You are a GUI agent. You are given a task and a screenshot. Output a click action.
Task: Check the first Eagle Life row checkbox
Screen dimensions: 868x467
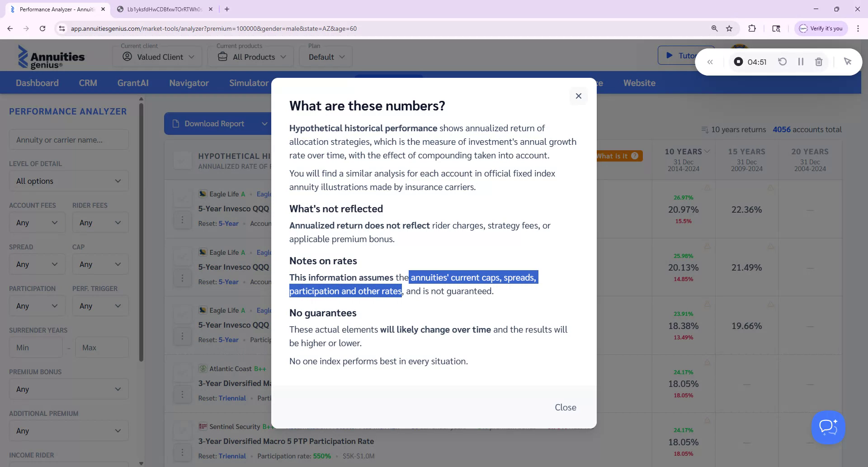[183, 198]
